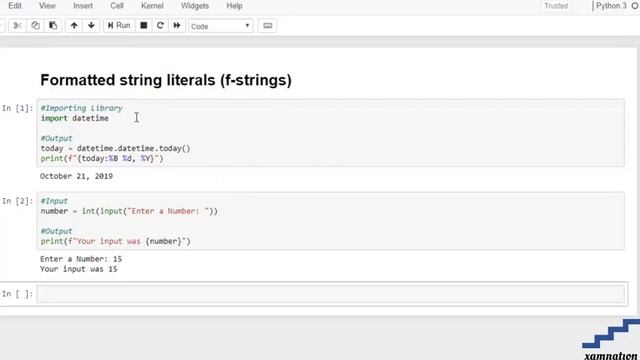Run the selected cell

tap(119, 26)
